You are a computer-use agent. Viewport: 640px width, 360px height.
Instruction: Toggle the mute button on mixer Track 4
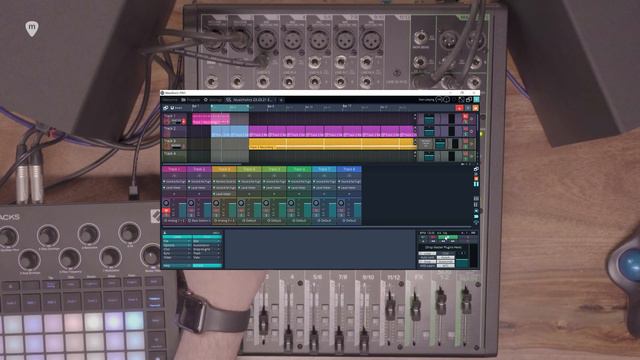[241, 211]
